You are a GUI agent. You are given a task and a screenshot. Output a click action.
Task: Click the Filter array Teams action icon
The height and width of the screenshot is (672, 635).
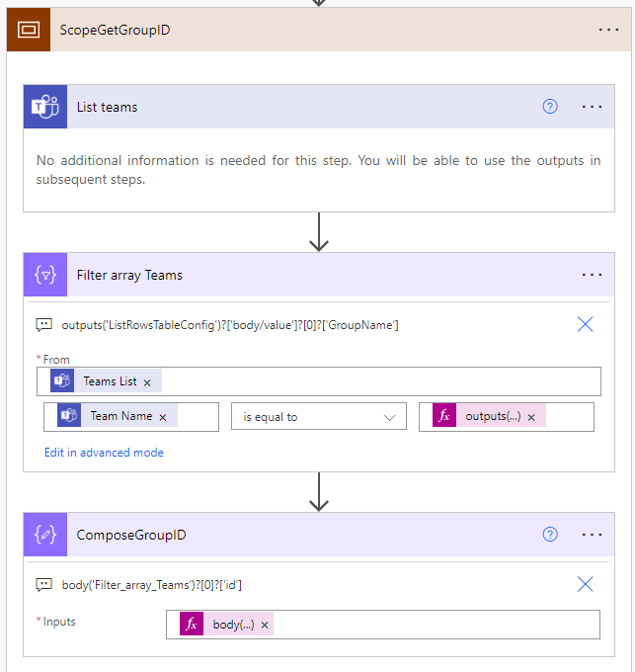[45, 275]
